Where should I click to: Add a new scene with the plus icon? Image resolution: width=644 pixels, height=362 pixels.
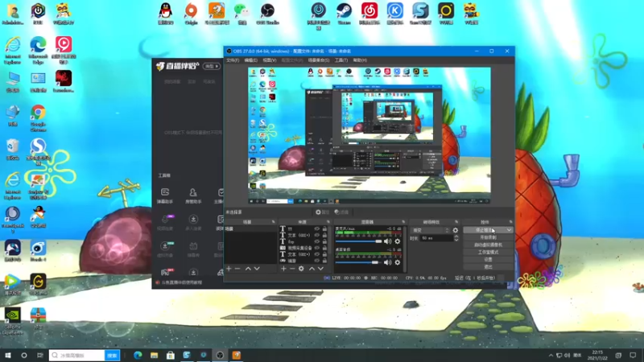pyautogui.click(x=229, y=269)
